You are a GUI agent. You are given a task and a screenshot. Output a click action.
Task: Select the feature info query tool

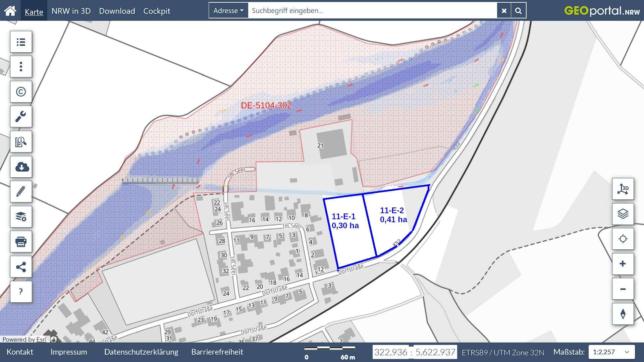(21, 142)
